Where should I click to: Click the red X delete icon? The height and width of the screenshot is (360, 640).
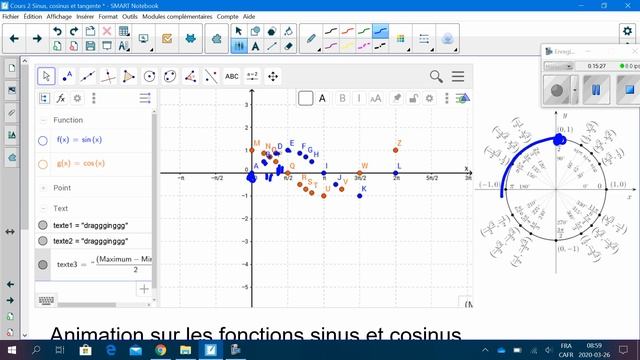(107, 31)
